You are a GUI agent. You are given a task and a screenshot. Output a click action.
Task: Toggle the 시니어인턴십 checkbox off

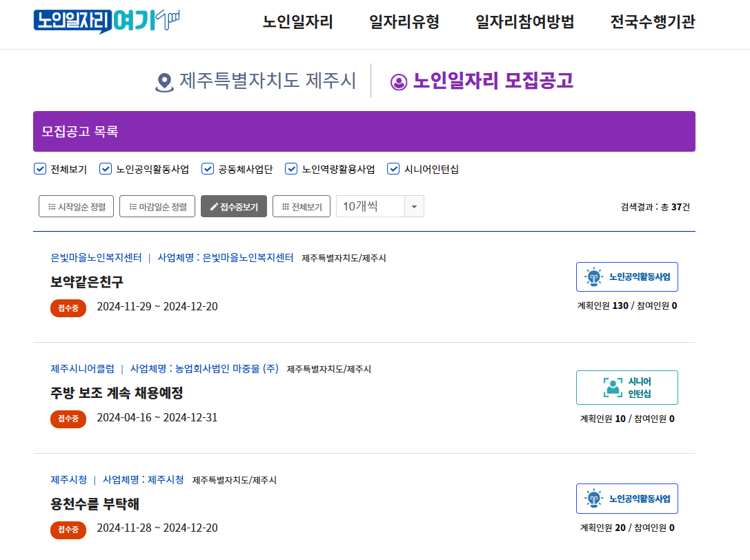click(x=393, y=168)
